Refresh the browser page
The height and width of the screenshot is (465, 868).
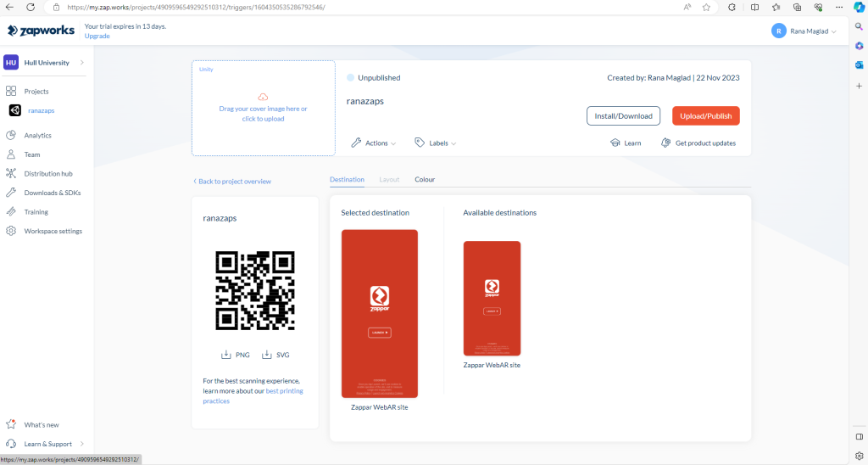[x=31, y=7]
